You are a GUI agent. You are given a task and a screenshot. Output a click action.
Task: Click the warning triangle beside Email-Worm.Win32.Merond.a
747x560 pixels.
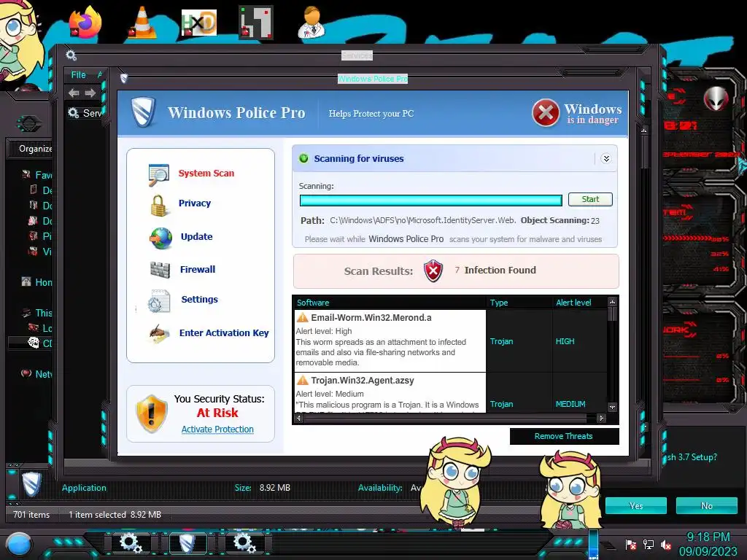point(303,317)
